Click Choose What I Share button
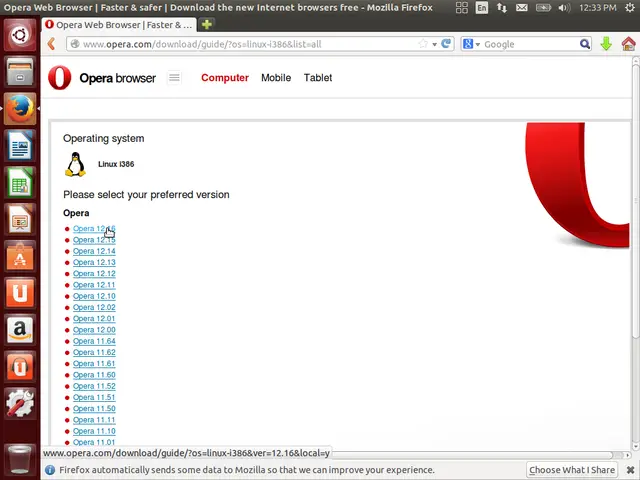640x480 pixels. click(572, 470)
